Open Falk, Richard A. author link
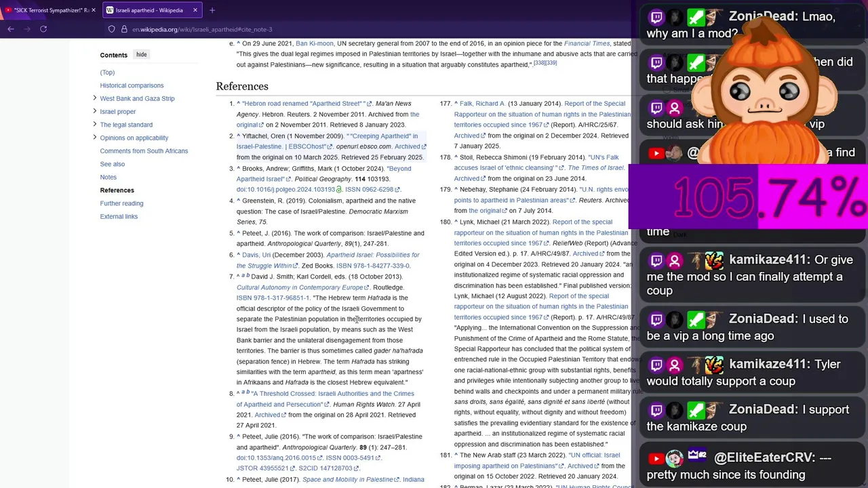 pyautogui.click(x=483, y=104)
